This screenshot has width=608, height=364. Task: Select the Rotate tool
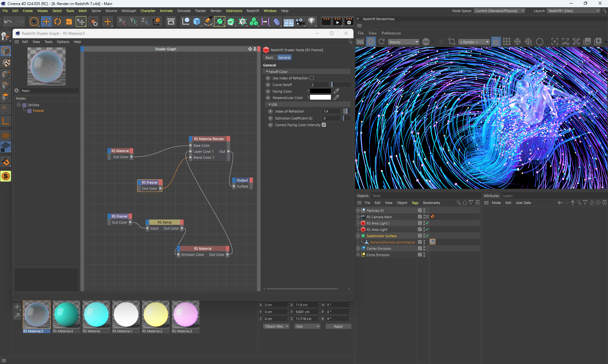pos(58,22)
